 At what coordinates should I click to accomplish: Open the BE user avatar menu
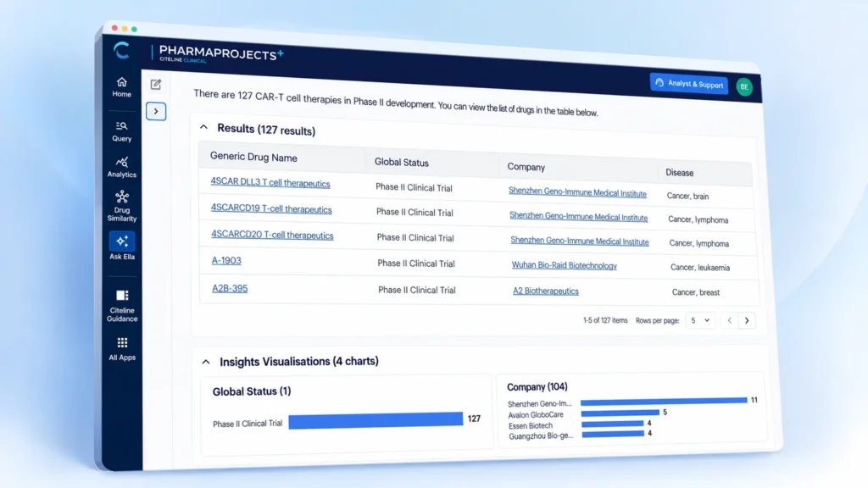click(x=744, y=87)
